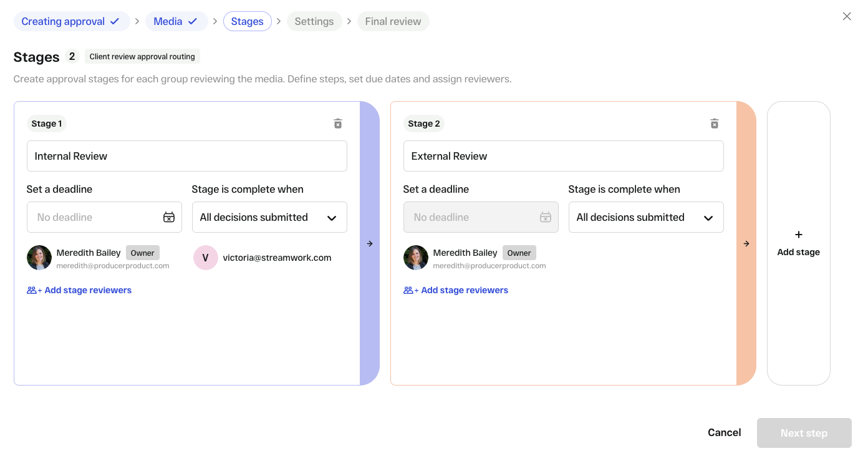Open the Final review step
The height and width of the screenshot is (466, 868).
[393, 21]
